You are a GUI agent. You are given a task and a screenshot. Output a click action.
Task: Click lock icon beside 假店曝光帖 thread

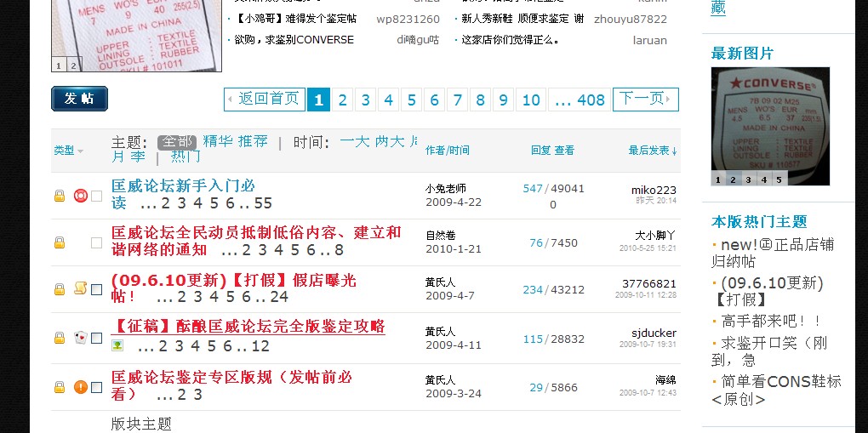[60, 289]
